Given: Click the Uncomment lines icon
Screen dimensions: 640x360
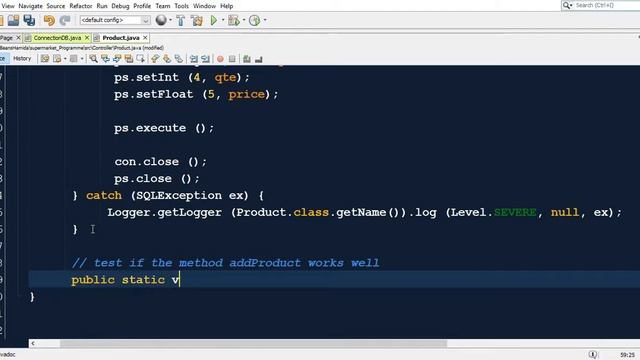Looking at the screenshot, I should pos(258,59).
